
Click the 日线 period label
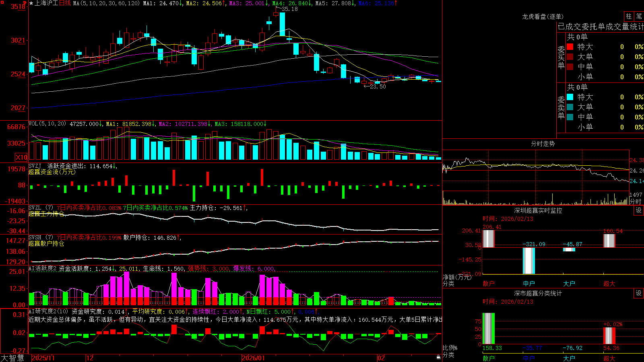point(65,3)
